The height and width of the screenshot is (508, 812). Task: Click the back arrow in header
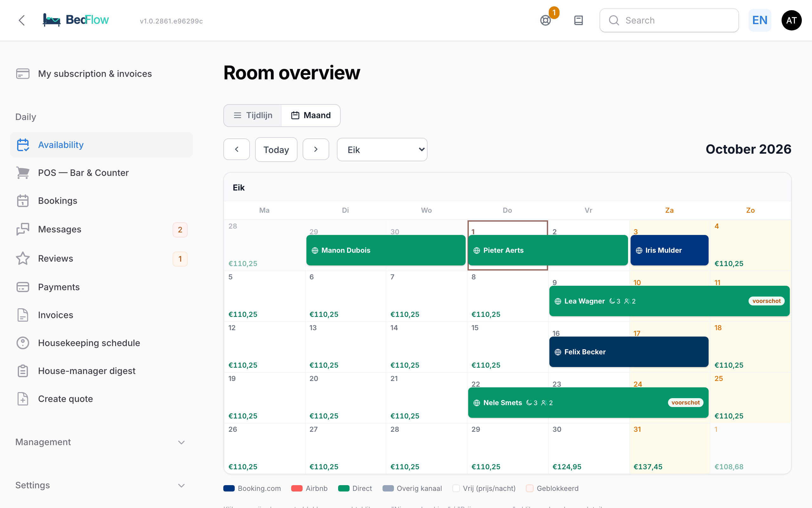(22, 20)
